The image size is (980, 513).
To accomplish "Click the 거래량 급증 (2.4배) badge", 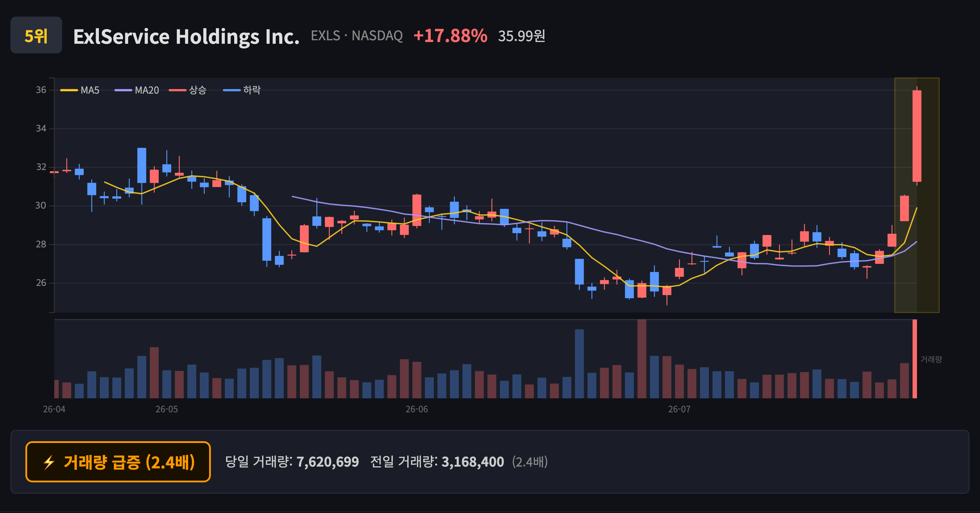I will point(118,462).
